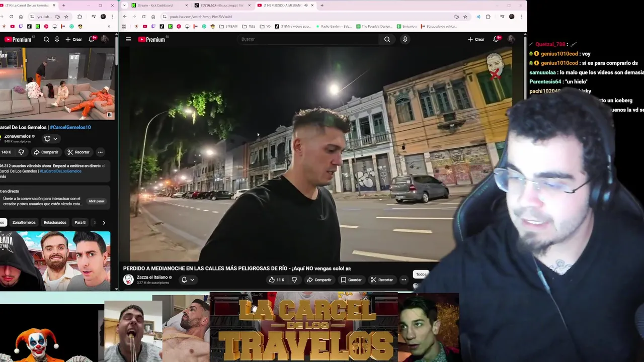Image resolution: width=644 pixels, height=362 pixels.
Task: Reload the page in the right browser window
Action: coord(144,17)
